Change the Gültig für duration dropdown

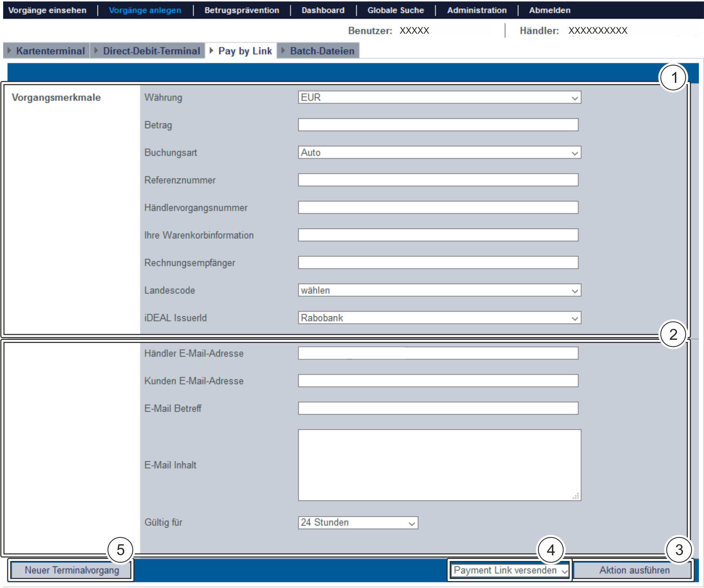pyautogui.click(x=358, y=523)
